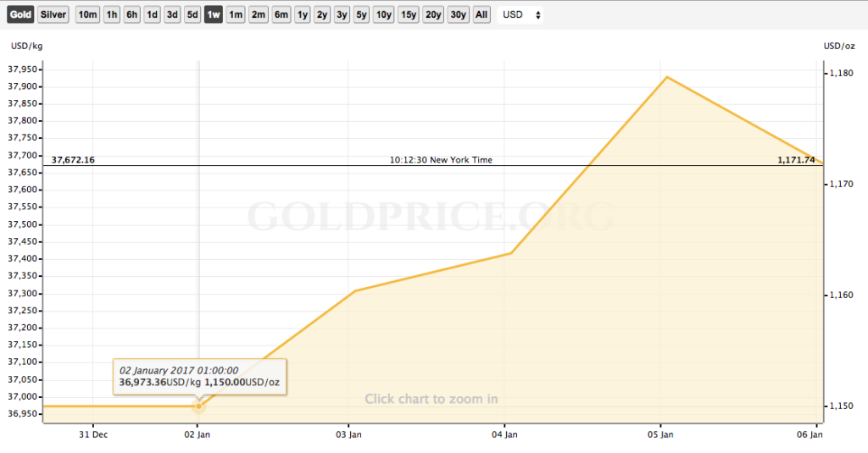The height and width of the screenshot is (453, 868).
Task: Choose the 10m time range button
Action: pos(87,14)
